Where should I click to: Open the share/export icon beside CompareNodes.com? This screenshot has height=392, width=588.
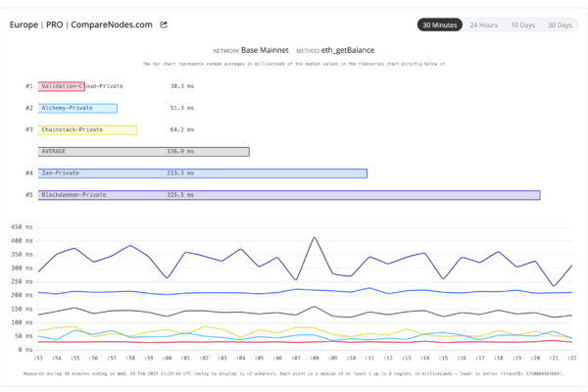(164, 24)
